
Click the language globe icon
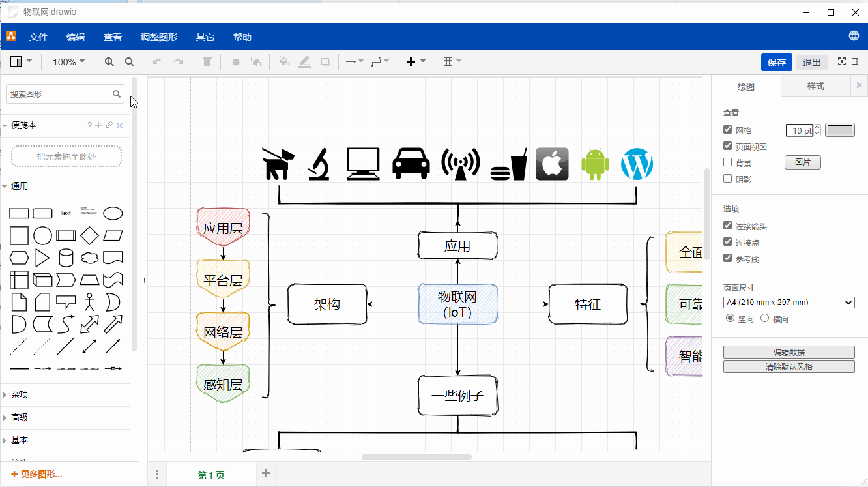(x=854, y=36)
